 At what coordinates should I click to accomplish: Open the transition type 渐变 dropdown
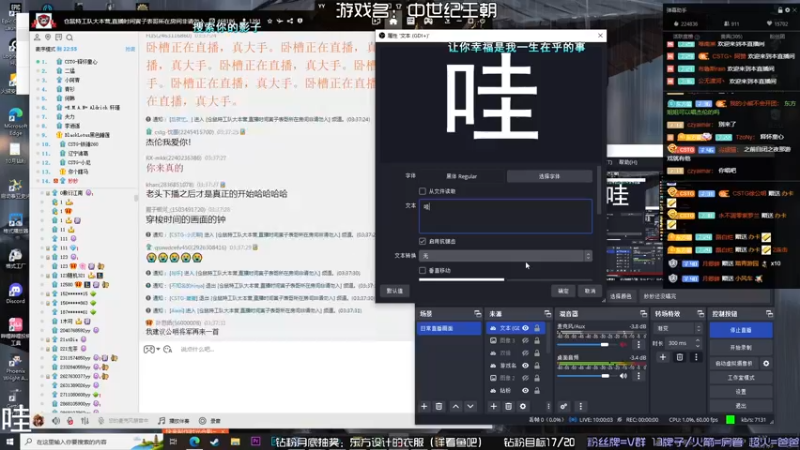[679, 329]
